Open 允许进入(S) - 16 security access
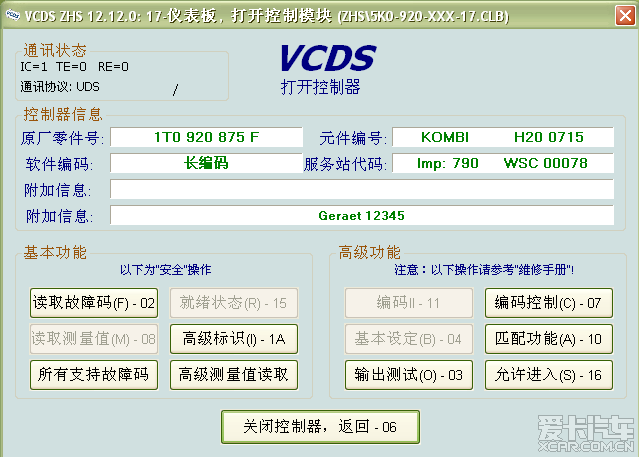The width and height of the screenshot is (639, 457). [549, 375]
